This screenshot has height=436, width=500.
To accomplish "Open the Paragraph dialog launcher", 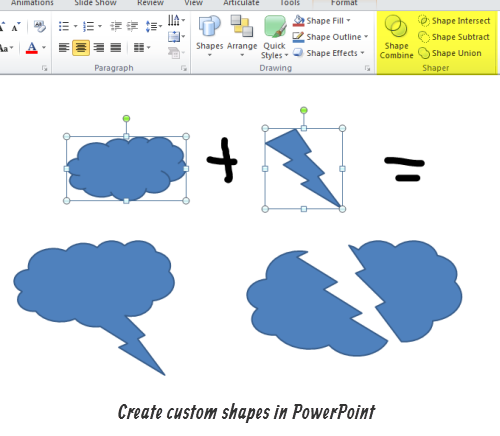I will (x=184, y=68).
